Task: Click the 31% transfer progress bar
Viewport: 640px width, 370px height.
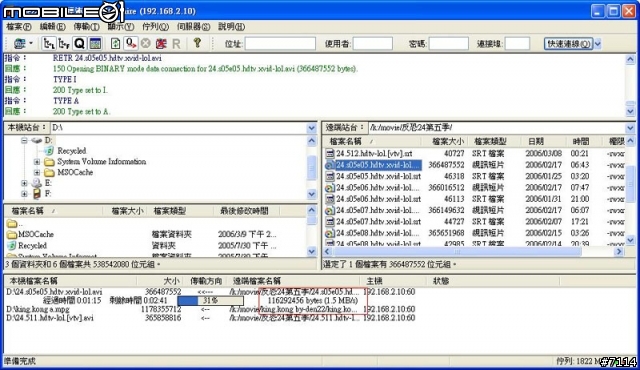Action: (211, 301)
